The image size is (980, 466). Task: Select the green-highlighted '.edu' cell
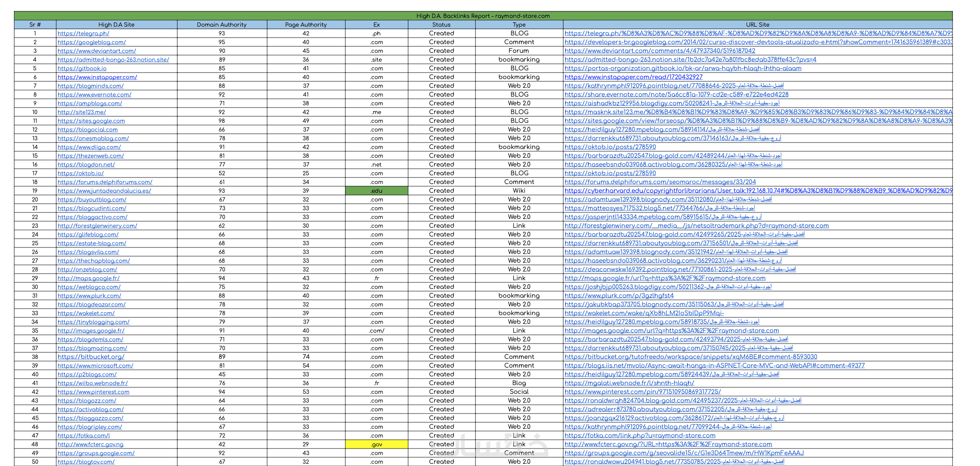tap(376, 191)
